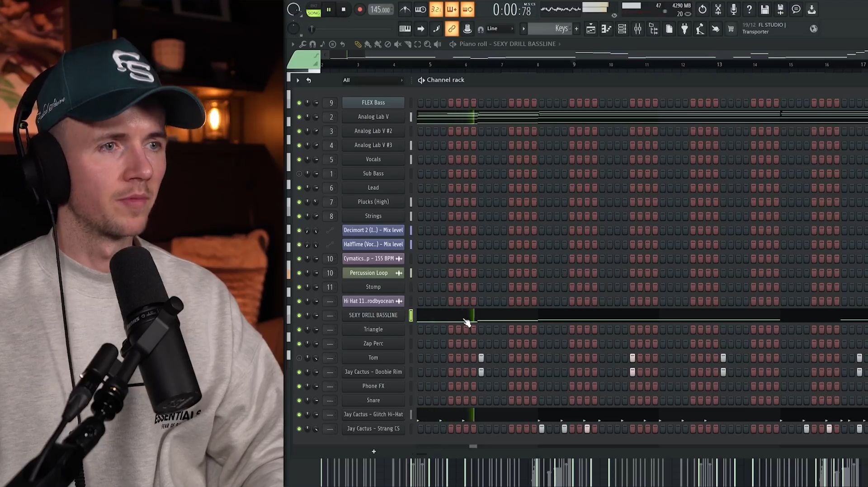The width and height of the screenshot is (868, 487).
Task: Open the audio editor scissors icon
Action: [x=718, y=9]
